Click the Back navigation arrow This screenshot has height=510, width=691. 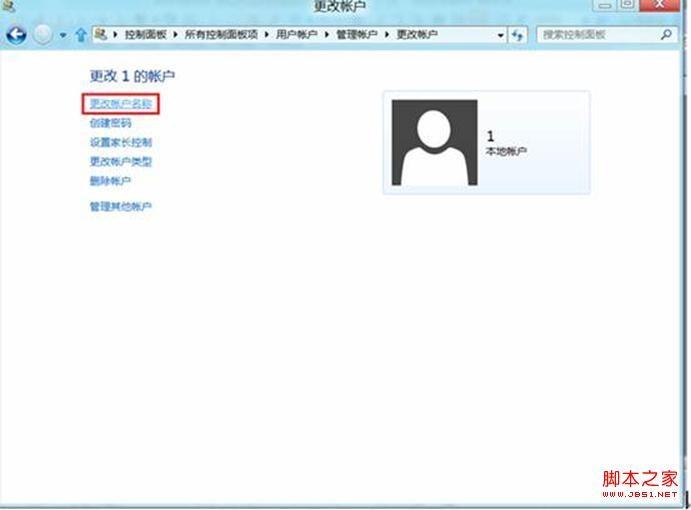click(16, 34)
